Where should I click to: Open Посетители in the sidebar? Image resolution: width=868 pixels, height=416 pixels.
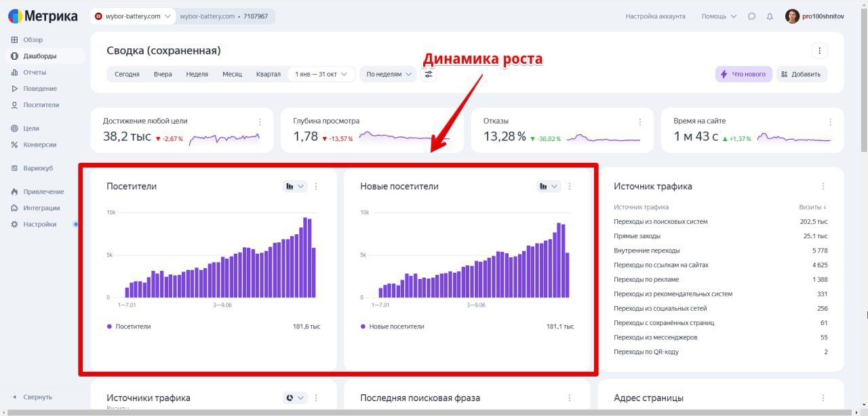coord(41,105)
